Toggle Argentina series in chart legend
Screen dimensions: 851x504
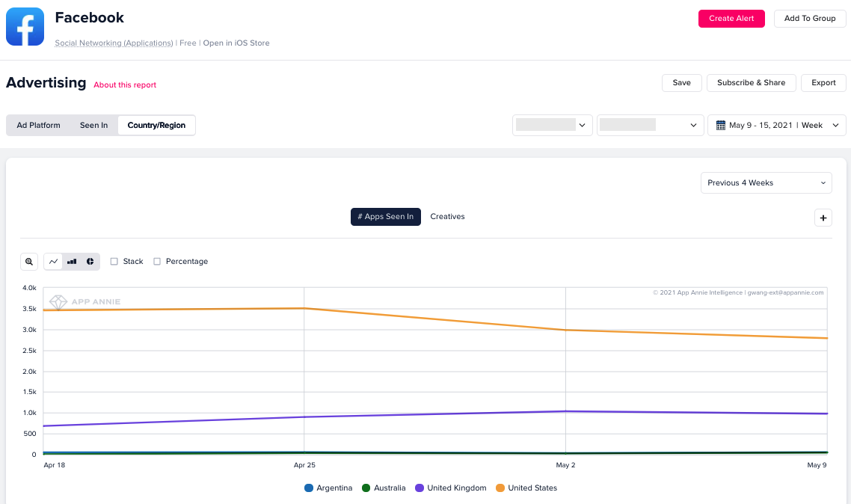(328, 488)
